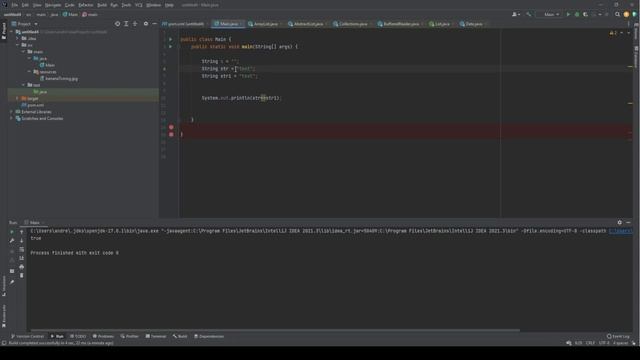Screen dimensions: 640x360
Task: Toggle upper red breakpoint in gutter
Action: (x=171, y=127)
